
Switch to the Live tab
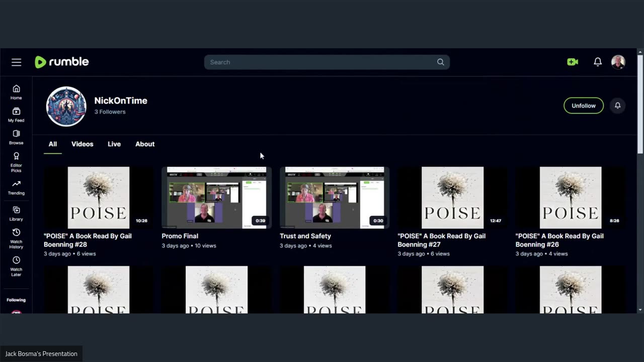point(114,144)
